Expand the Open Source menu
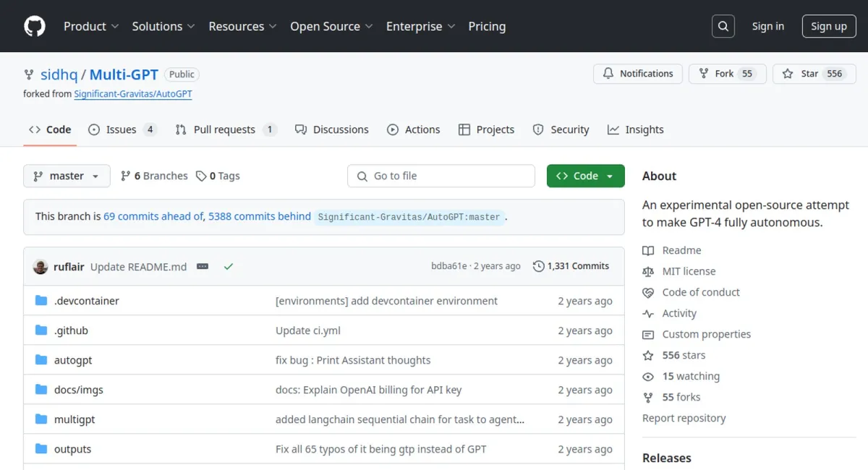868x470 pixels. click(332, 26)
